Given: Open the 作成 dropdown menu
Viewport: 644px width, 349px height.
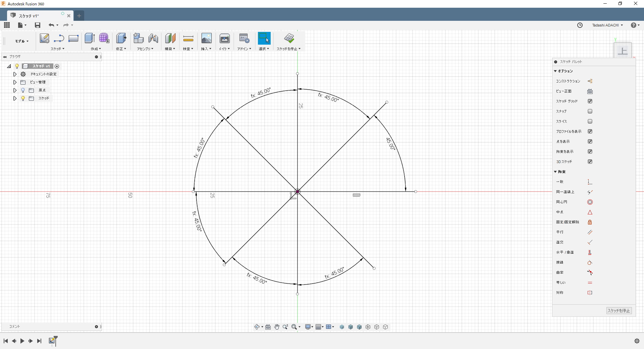Looking at the screenshot, I should (x=95, y=48).
